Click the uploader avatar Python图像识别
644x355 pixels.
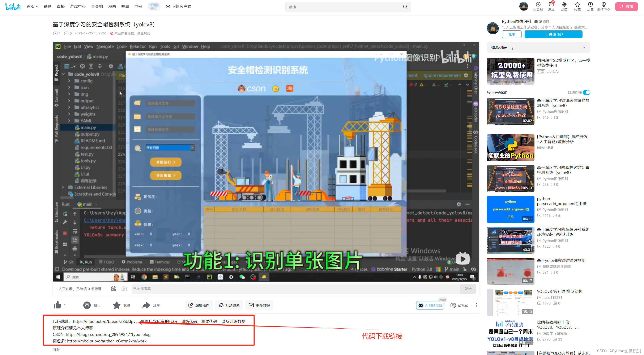point(493,28)
